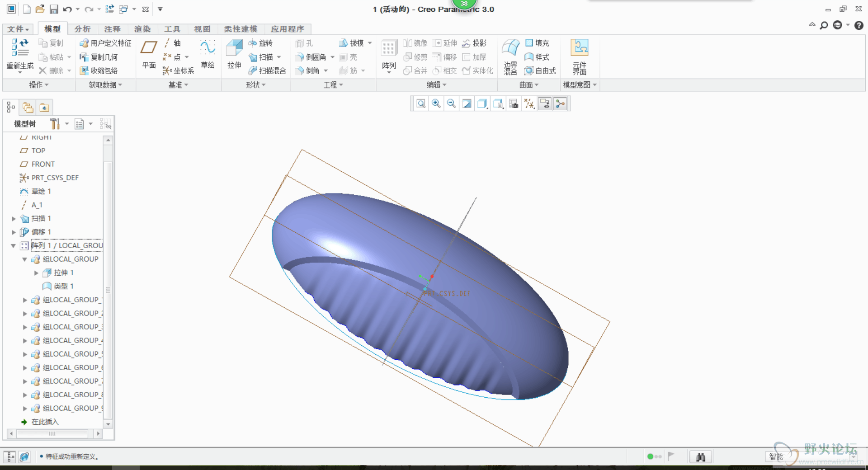
Task: Collapse the 阵列 1 / LOCAL_GROUP node
Action: click(14, 246)
